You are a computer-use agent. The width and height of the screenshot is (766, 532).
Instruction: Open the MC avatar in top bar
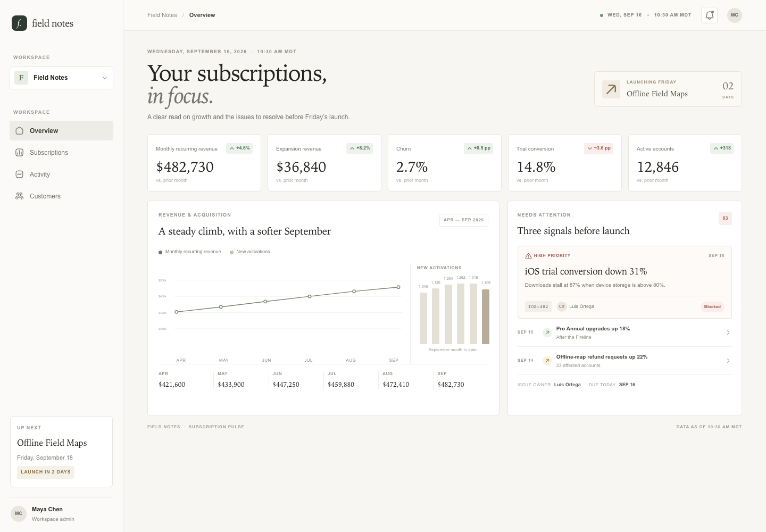(x=734, y=15)
